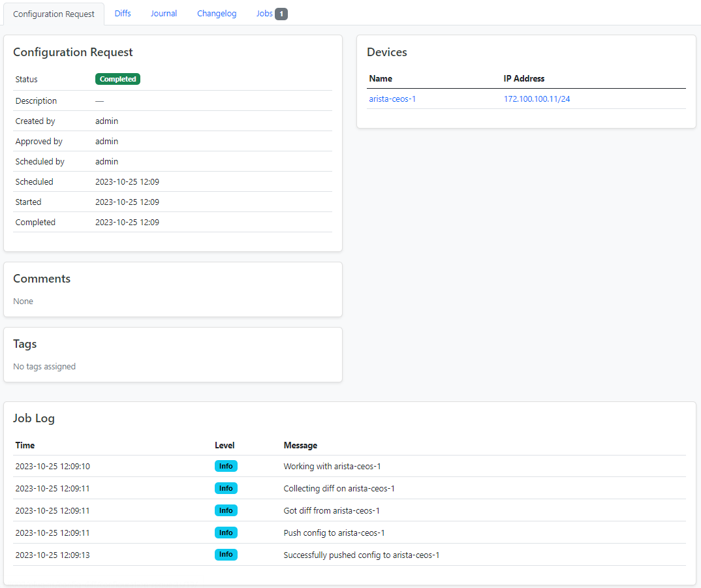Switch to the Diffs tab
This screenshot has width=701, height=588.
click(x=123, y=14)
